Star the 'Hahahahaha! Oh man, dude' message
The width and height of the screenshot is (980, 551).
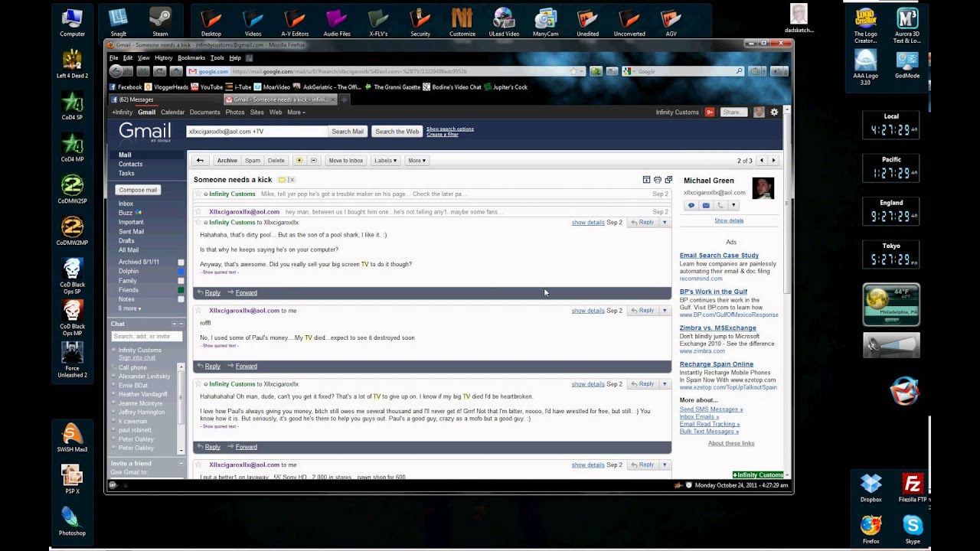198,384
